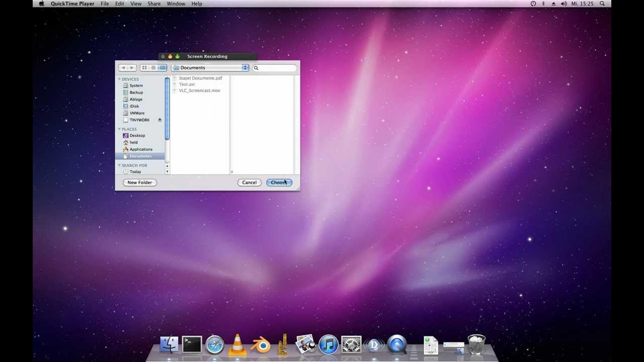The width and height of the screenshot is (644, 362).
Task: Launch Preview photos icon in Dock
Action: point(306,344)
